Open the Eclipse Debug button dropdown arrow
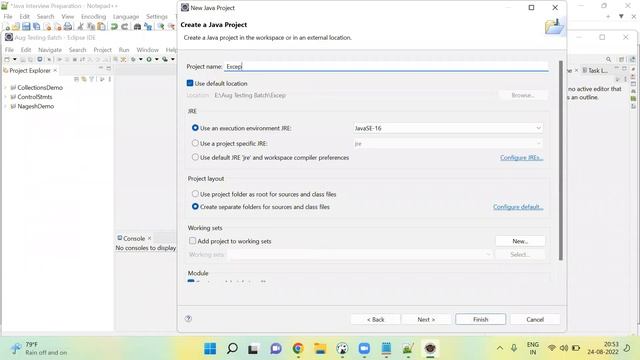 (141, 60)
